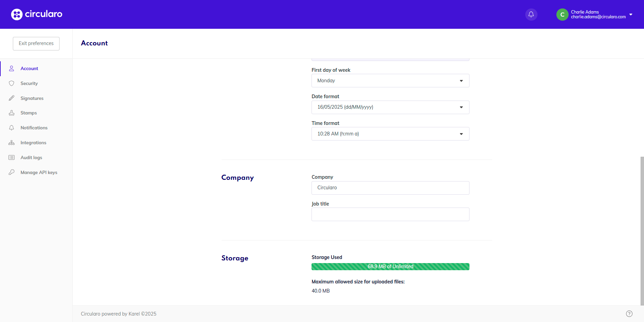Expand the Time format dropdown
The image size is (644, 322).
coord(390,134)
